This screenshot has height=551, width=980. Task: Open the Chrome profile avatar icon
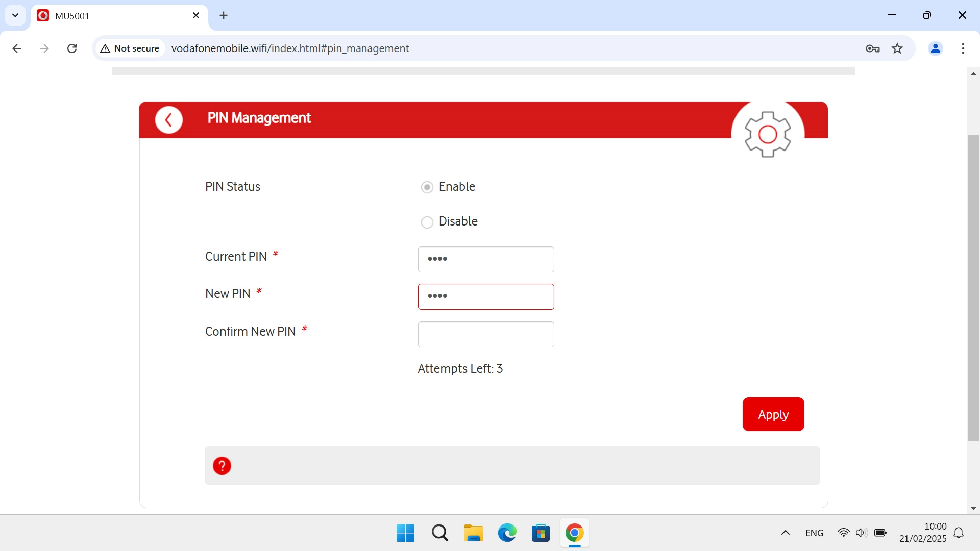click(935, 48)
